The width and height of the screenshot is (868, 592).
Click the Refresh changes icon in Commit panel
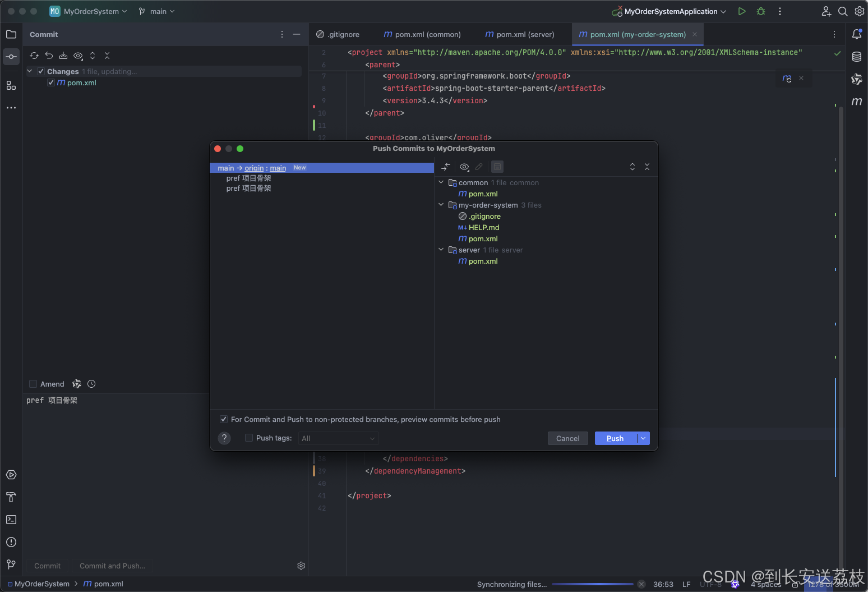[34, 56]
